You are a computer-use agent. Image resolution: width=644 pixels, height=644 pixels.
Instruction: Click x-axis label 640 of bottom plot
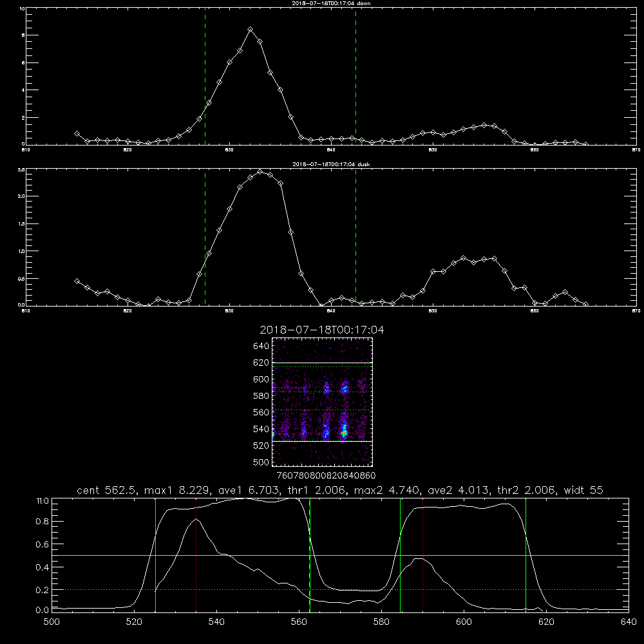pyautogui.click(x=629, y=622)
